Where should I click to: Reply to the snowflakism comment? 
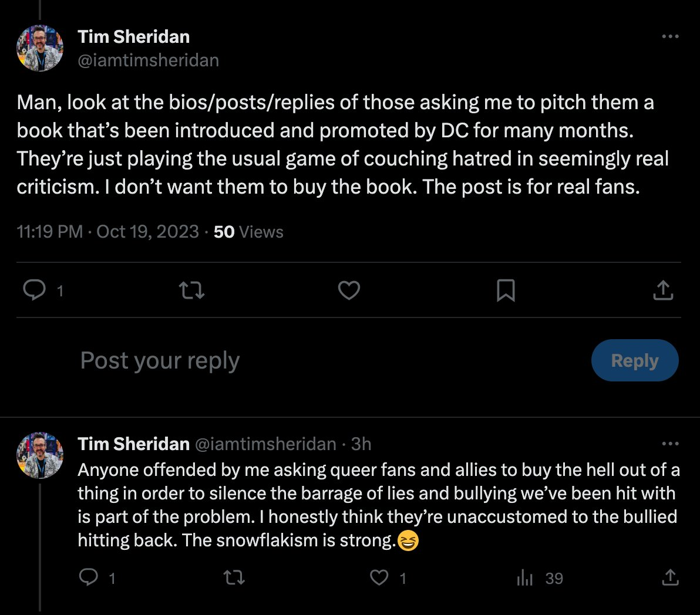pyautogui.click(x=89, y=577)
